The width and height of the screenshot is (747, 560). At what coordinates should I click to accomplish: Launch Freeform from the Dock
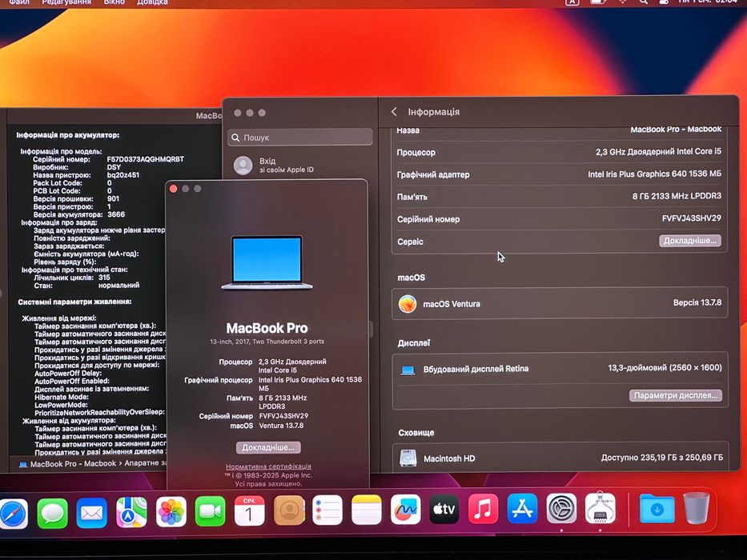(405, 510)
